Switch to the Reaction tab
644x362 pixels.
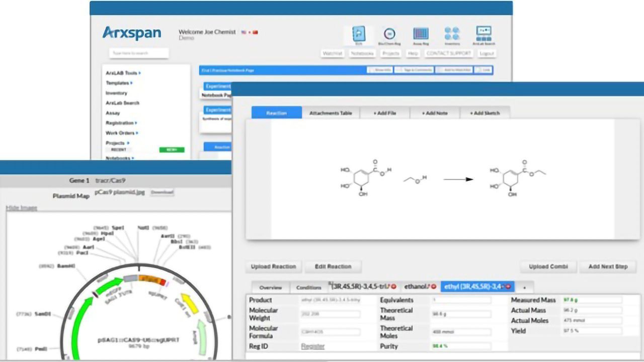(277, 113)
